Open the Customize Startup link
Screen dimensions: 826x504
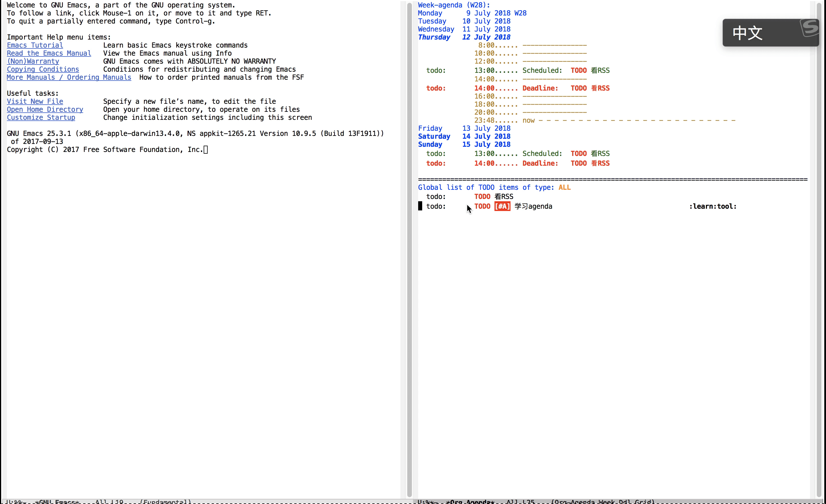point(41,118)
